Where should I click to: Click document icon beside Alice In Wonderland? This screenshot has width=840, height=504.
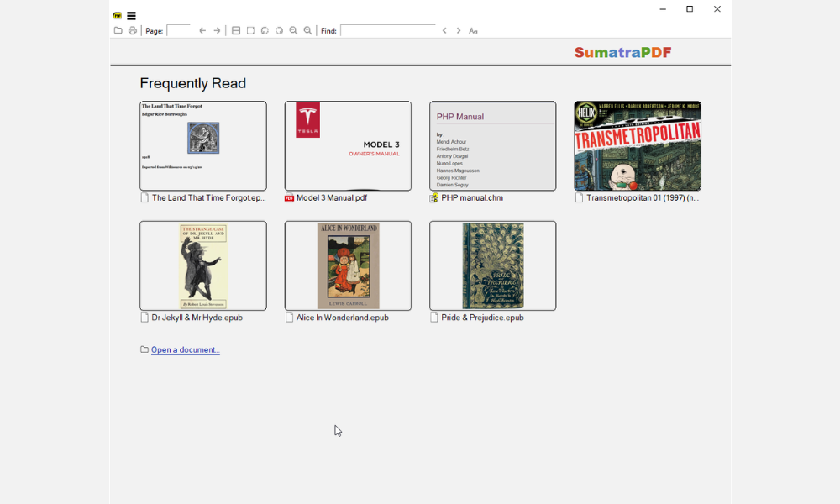tap(289, 318)
